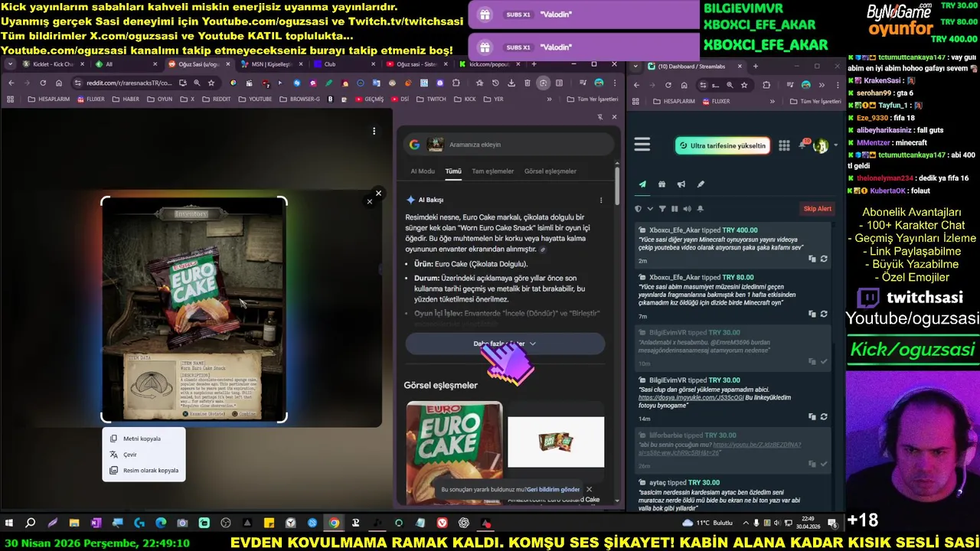980x551 pixels.
Task: Click the Aramanıza ekleyin search field
Action: tap(508, 145)
